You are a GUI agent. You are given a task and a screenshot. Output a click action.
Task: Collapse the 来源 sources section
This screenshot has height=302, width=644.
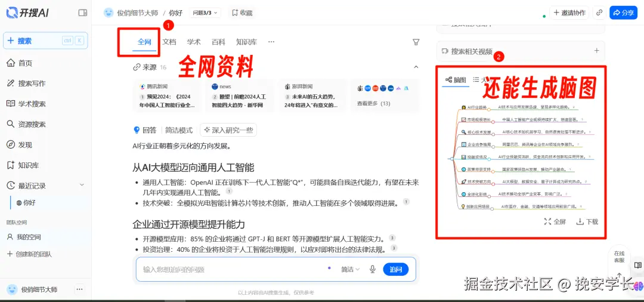point(416,67)
